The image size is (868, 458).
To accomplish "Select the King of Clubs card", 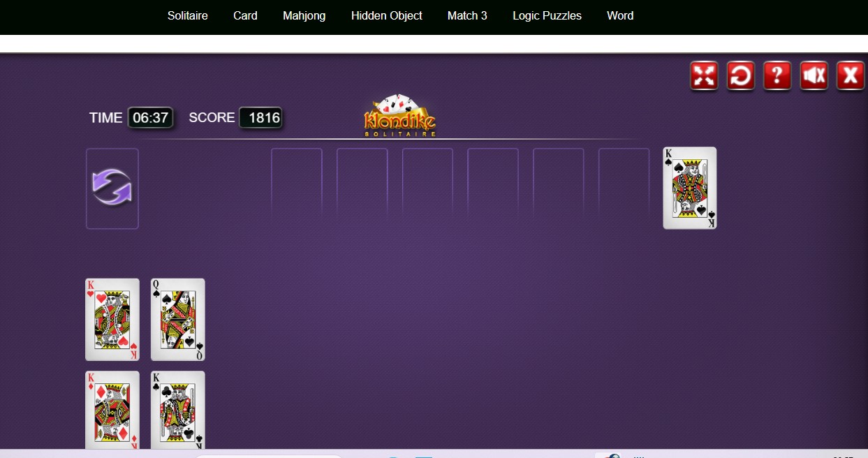I will (x=178, y=411).
